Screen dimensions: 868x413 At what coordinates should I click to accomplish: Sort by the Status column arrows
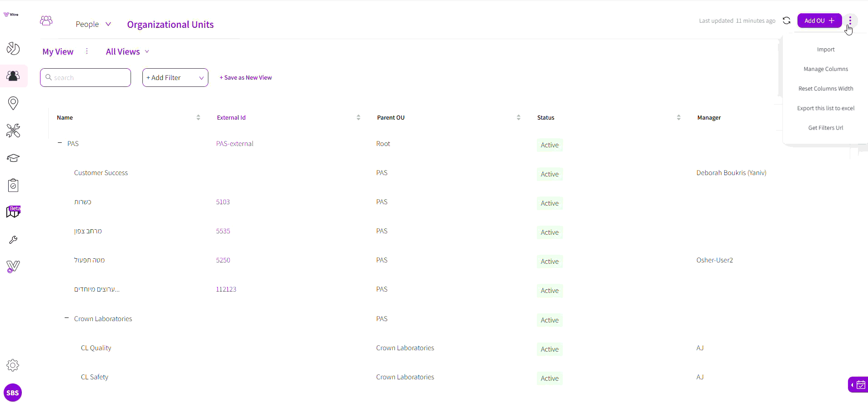[x=679, y=117]
